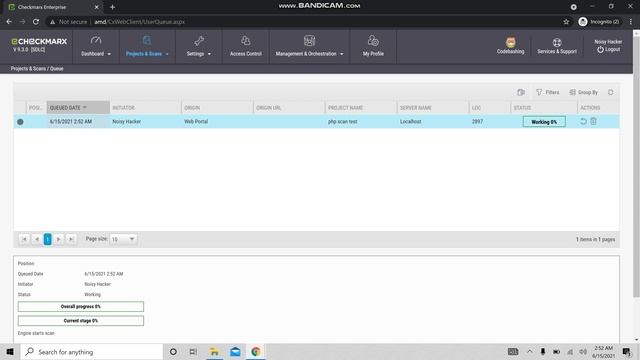Open File Explorer from taskbar

[214, 351]
